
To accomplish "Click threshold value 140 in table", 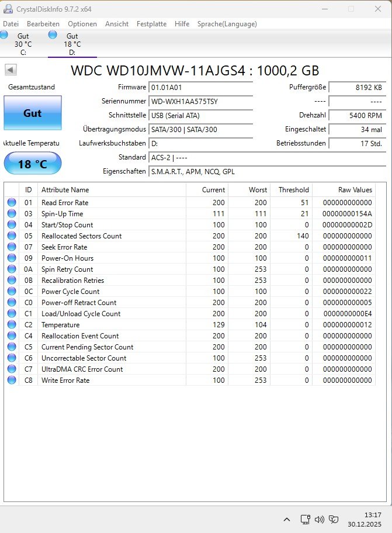I will pyautogui.click(x=303, y=236).
